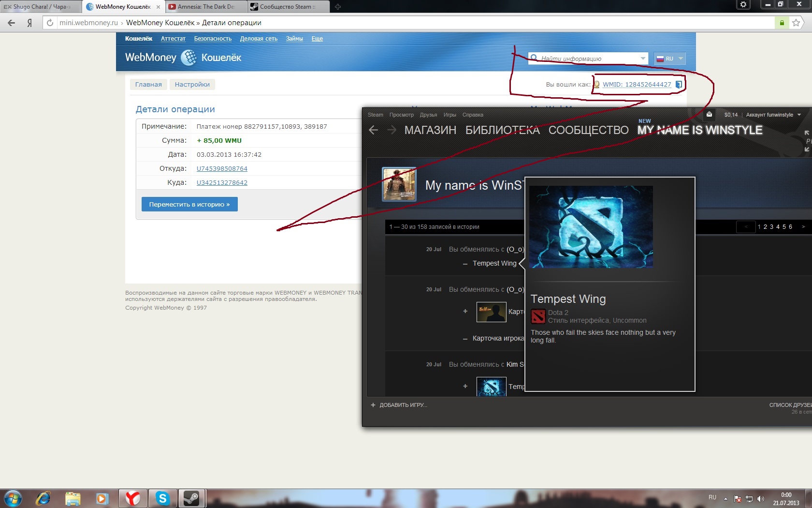The width and height of the screenshot is (812, 508).
Task: Open a new browser tab
Action: click(x=338, y=7)
